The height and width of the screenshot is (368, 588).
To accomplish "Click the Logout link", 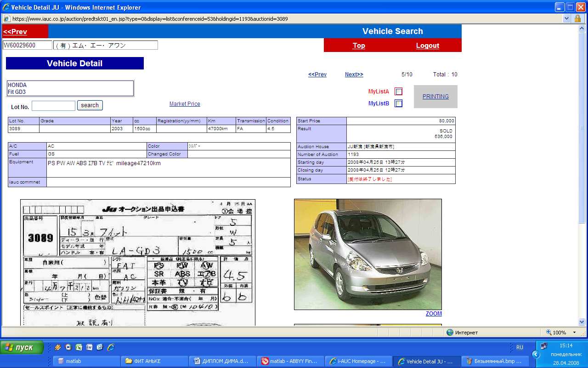I will coord(428,46).
